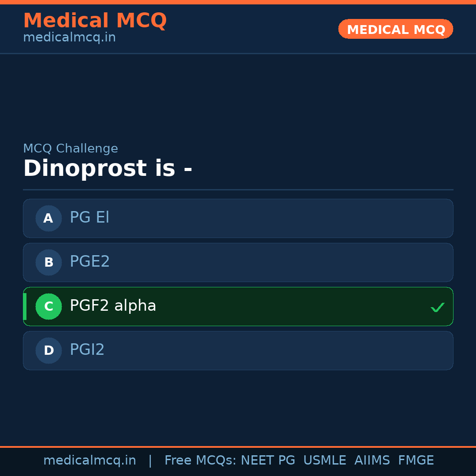
Task: Click "Free MCQs:" in the footer
Action: 201,461
